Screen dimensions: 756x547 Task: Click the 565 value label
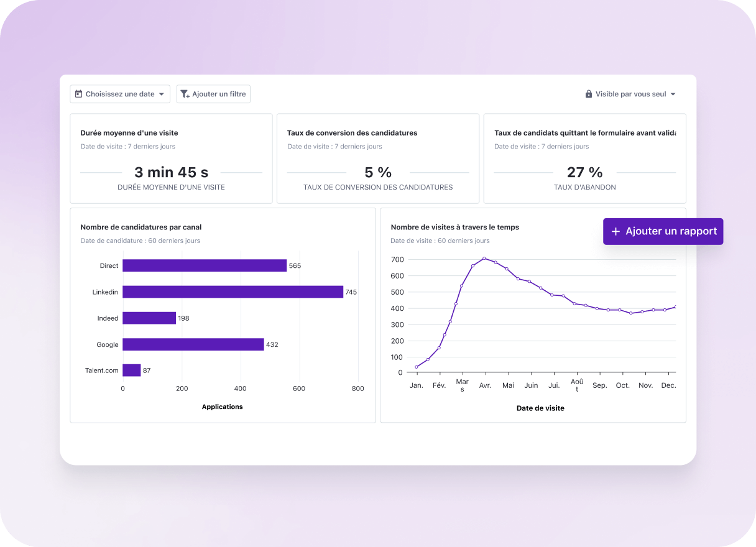point(295,265)
